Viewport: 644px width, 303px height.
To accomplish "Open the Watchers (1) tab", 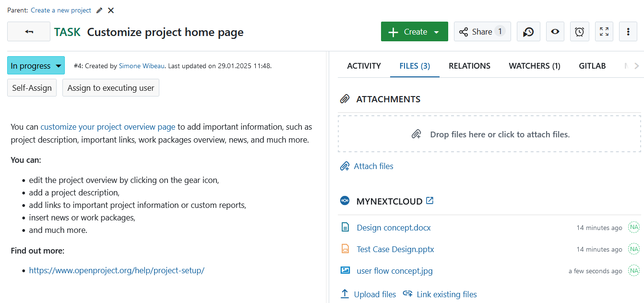I will (x=534, y=66).
